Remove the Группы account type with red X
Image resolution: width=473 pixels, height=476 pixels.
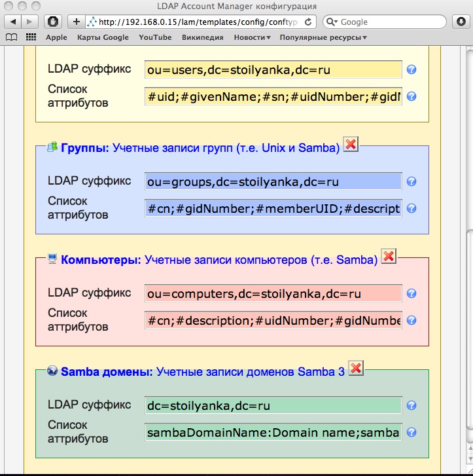[x=351, y=145]
